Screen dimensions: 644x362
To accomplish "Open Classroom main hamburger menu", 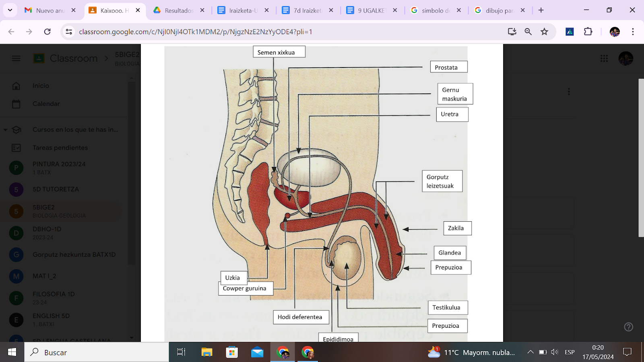I will [16, 58].
